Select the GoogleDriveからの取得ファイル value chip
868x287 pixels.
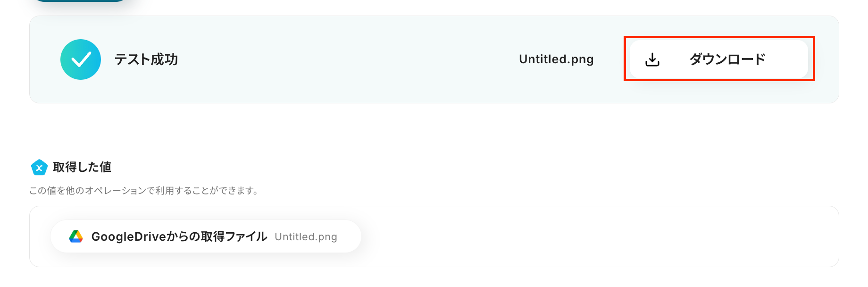(206, 236)
